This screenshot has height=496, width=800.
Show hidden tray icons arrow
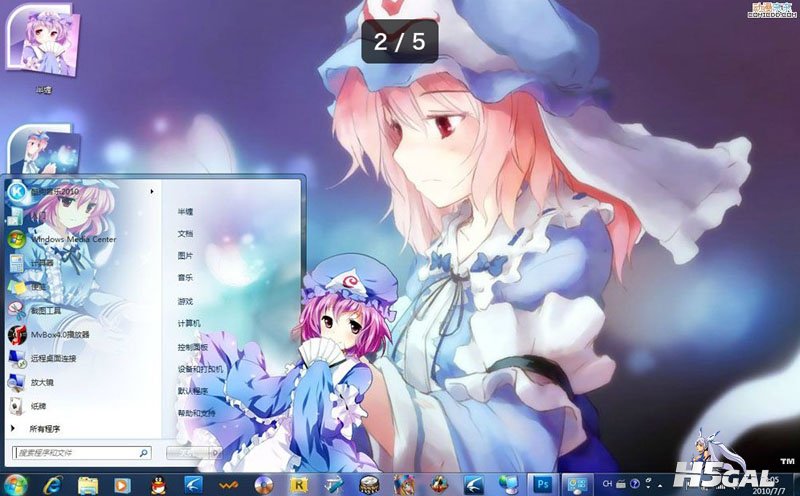tap(660, 484)
